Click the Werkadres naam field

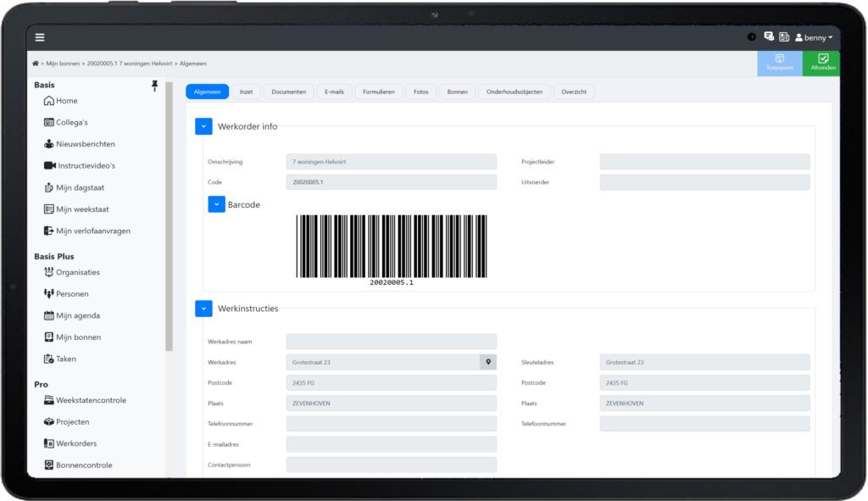tap(392, 342)
